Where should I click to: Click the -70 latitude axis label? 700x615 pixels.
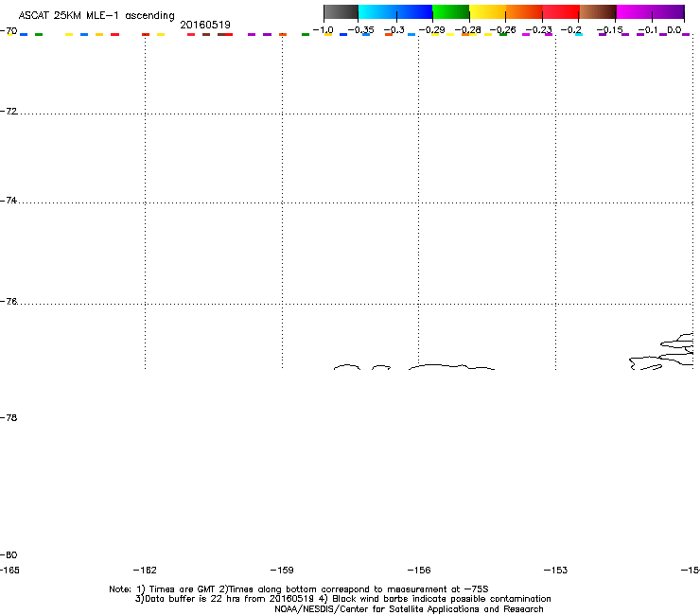(9, 31)
